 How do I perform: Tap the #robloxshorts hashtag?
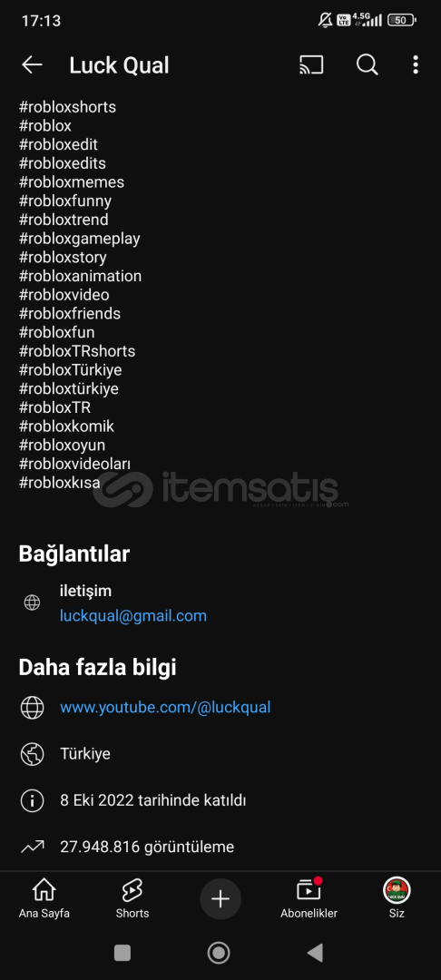[x=67, y=107]
